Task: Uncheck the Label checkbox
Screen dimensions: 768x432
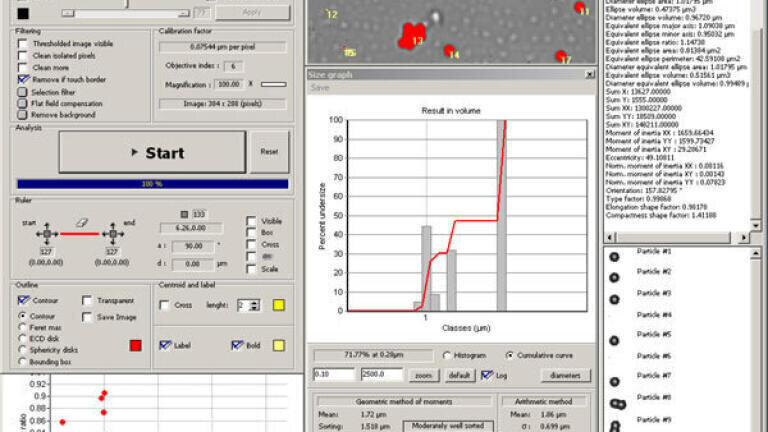Action: [165, 345]
